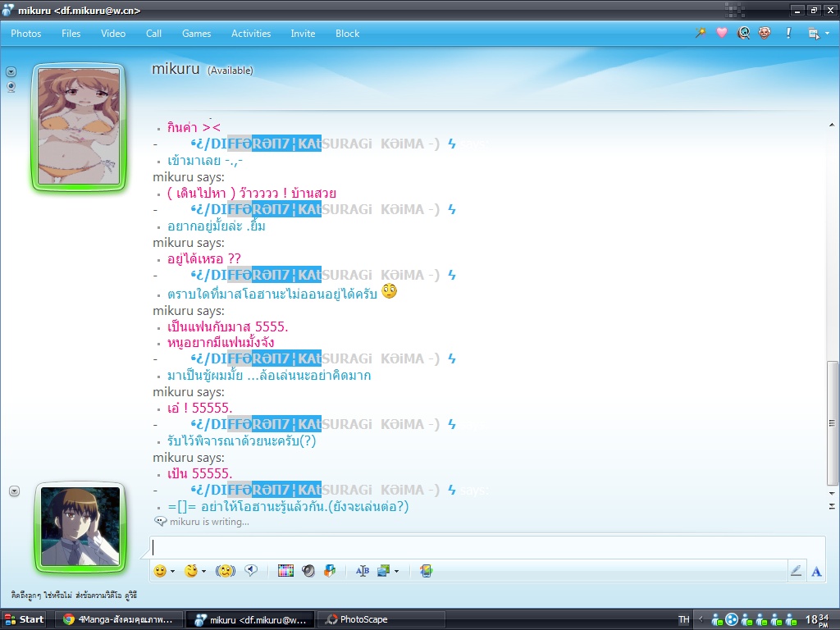This screenshot has width=840, height=630.
Task: Click the speaker sound icon
Action: pos(308,571)
